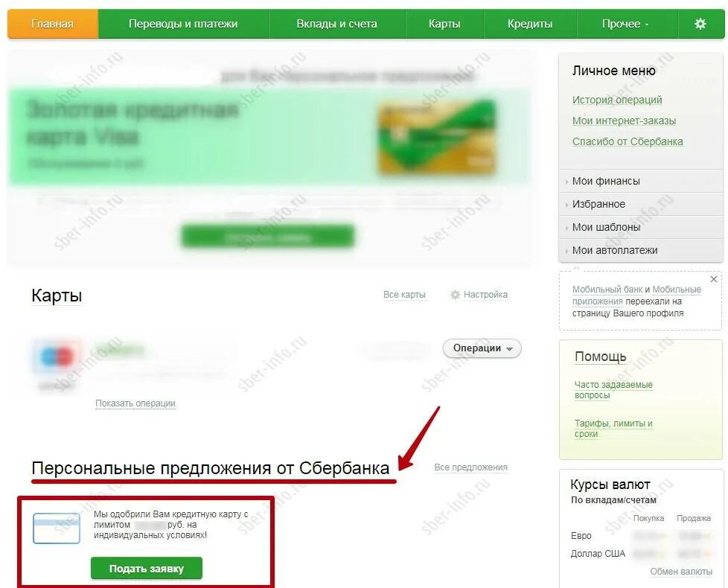Expand Мои автоплатежи section
The height and width of the screenshot is (588, 728).
640,251
